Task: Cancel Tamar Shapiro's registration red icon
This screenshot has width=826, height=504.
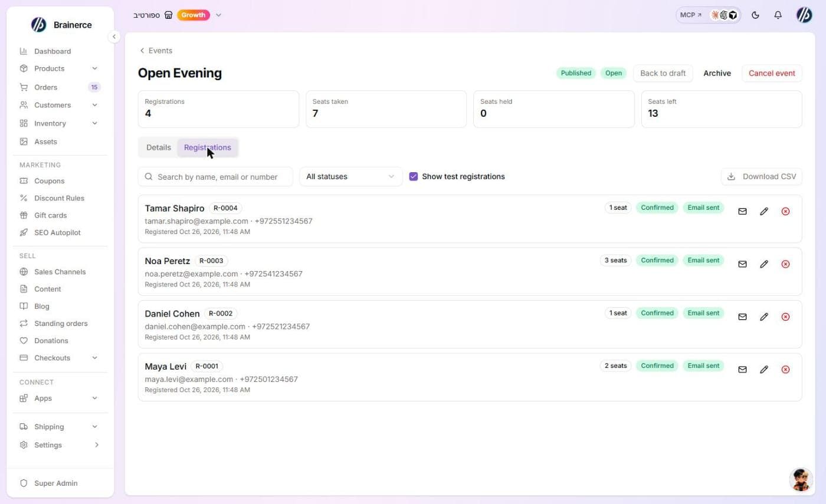Action: point(785,211)
